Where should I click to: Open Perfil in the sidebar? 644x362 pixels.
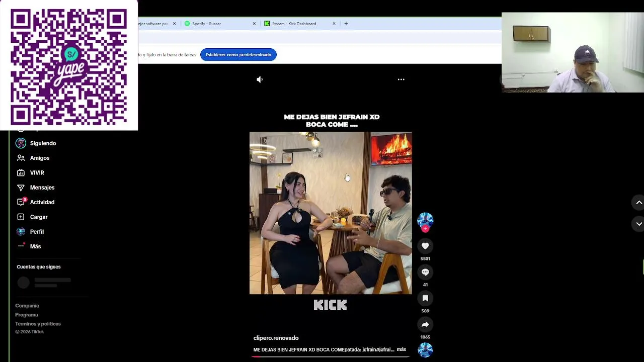point(37,232)
